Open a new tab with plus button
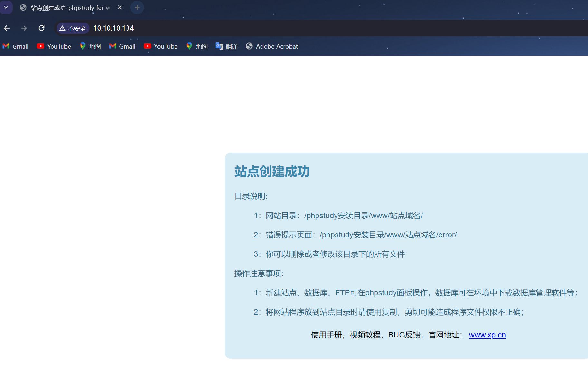The width and height of the screenshot is (588, 369). click(137, 7)
